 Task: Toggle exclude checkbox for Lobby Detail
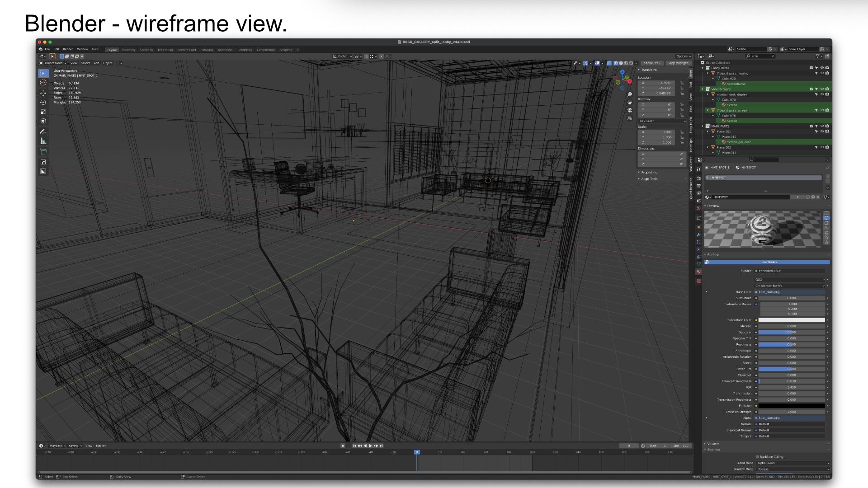811,68
